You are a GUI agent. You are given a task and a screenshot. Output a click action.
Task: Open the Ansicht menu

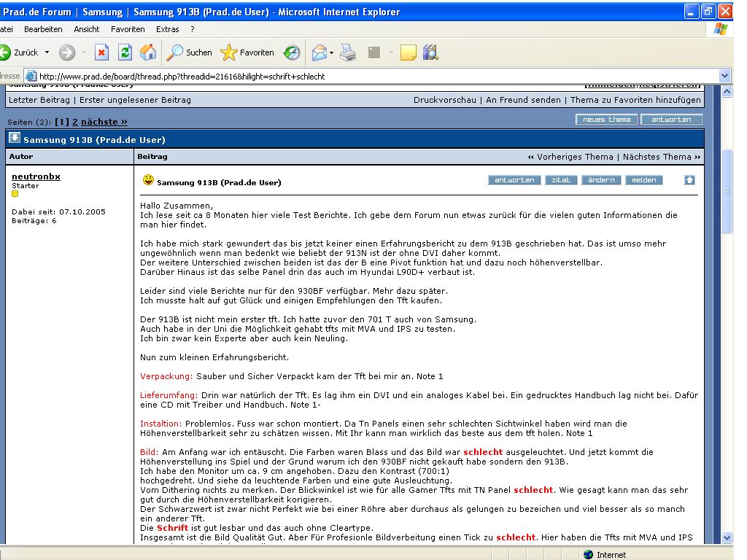tap(86, 29)
